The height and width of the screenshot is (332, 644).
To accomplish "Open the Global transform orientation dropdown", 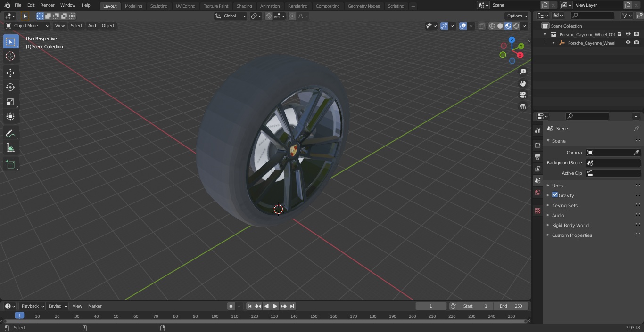I will click(x=231, y=16).
